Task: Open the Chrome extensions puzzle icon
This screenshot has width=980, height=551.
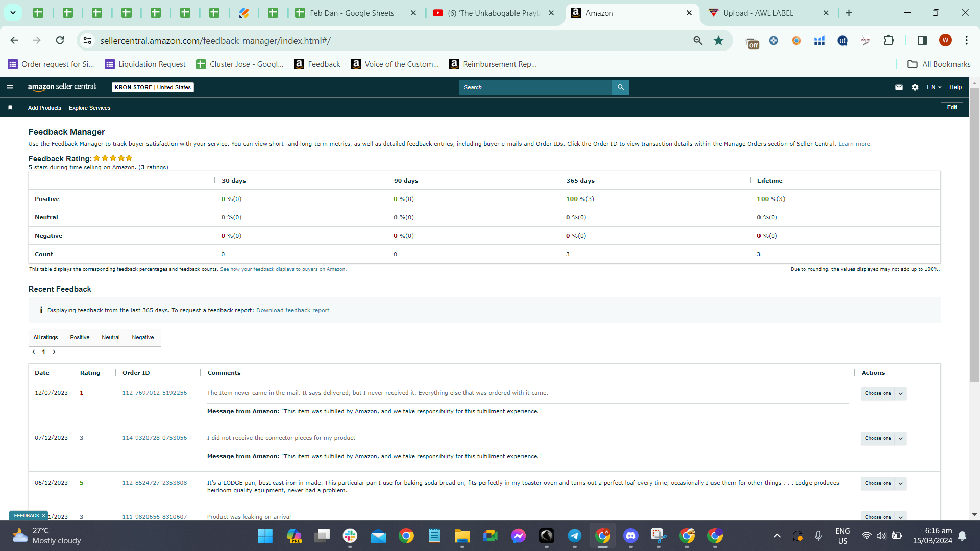Action: point(889,40)
